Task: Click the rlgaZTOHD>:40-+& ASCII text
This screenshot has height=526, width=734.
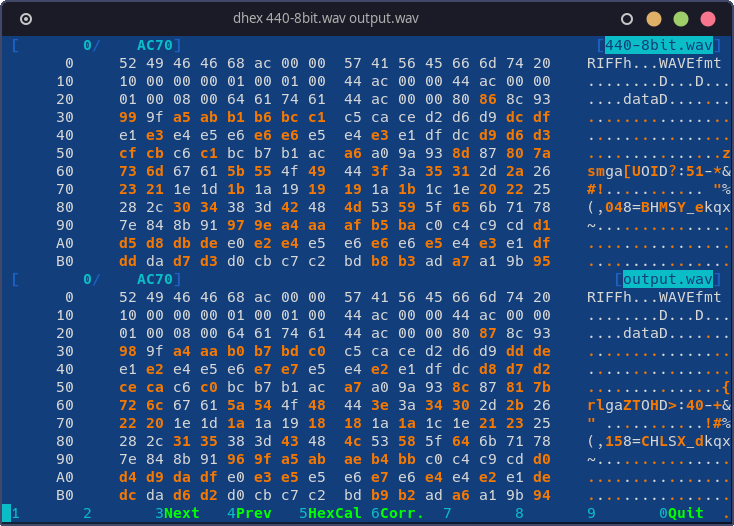Action: (658, 405)
